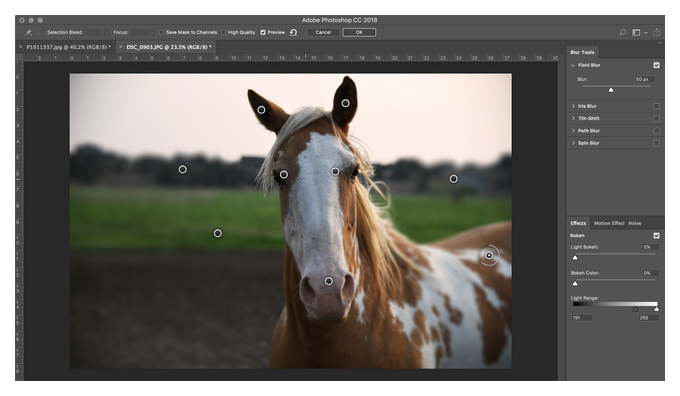Select the blur pin on the horse's forehead near right eye
This screenshot has height=396, width=680.
(x=335, y=172)
